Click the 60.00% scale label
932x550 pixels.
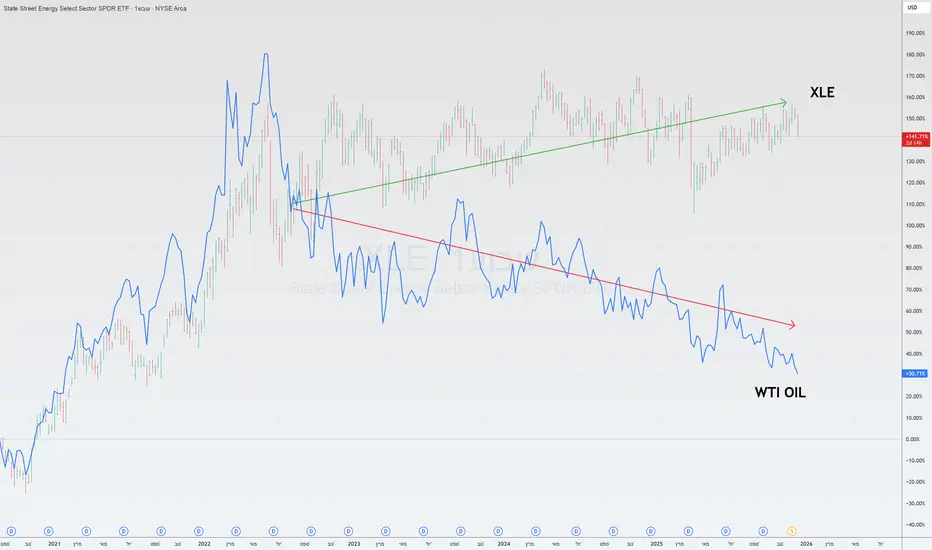pos(914,311)
